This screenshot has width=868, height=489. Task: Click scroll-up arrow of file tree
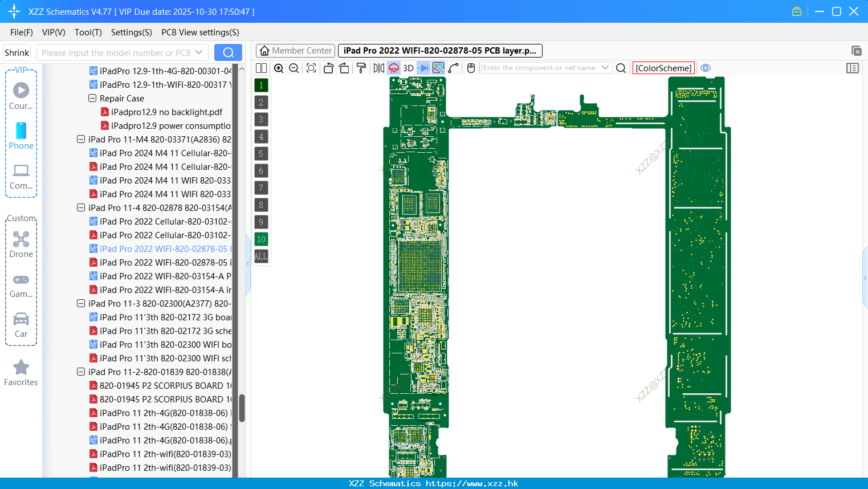click(x=242, y=69)
